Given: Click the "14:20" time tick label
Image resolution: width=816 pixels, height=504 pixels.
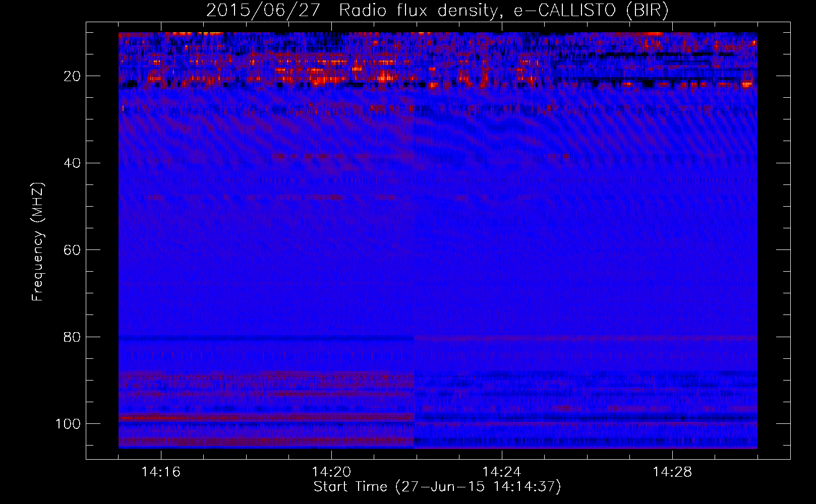Looking at the screenshot, I should click(x=331, y=472).
